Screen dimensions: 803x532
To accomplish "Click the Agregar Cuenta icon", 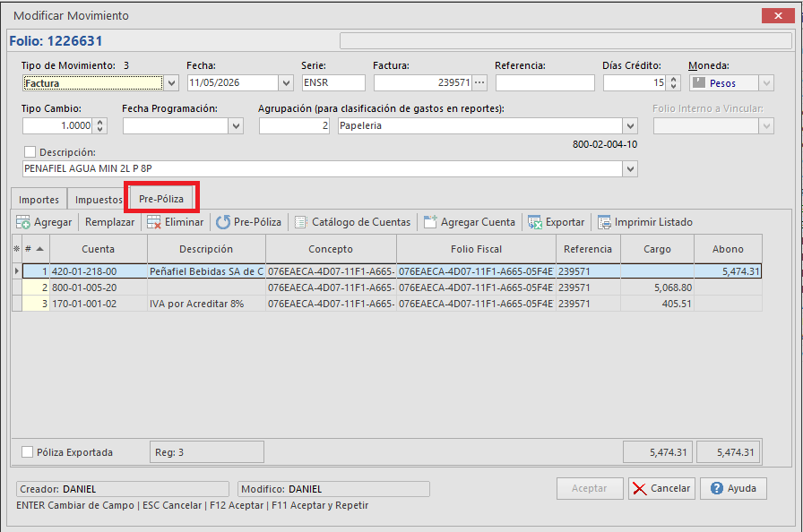I will click(x=430, y=222).
